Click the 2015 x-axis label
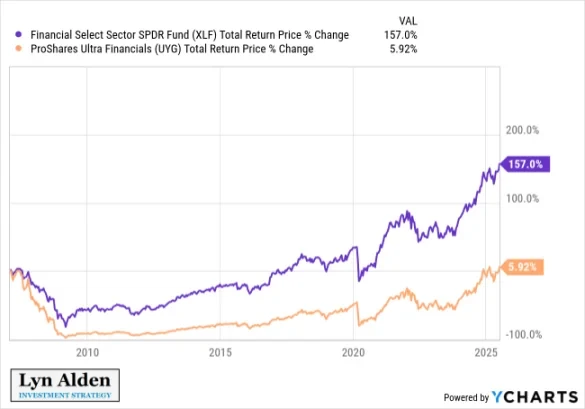The image size is (585, 409). click(x=220, y=353)
